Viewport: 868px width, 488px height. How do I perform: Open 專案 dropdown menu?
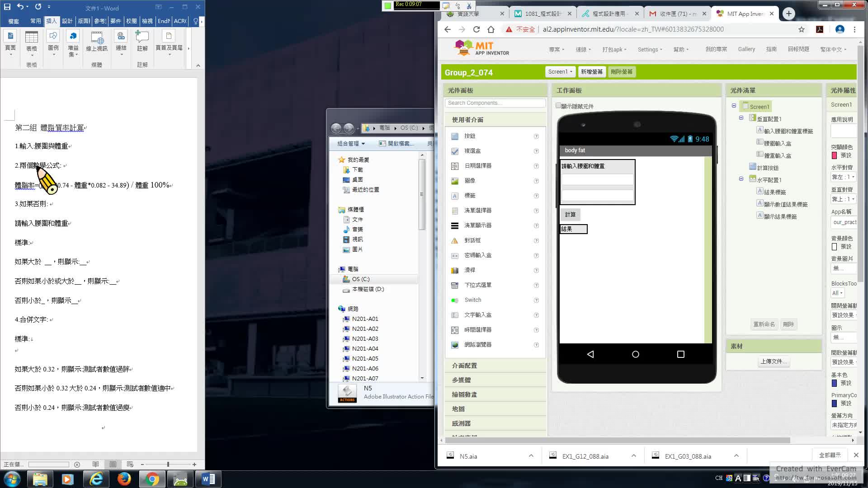[x=557, y=50]
